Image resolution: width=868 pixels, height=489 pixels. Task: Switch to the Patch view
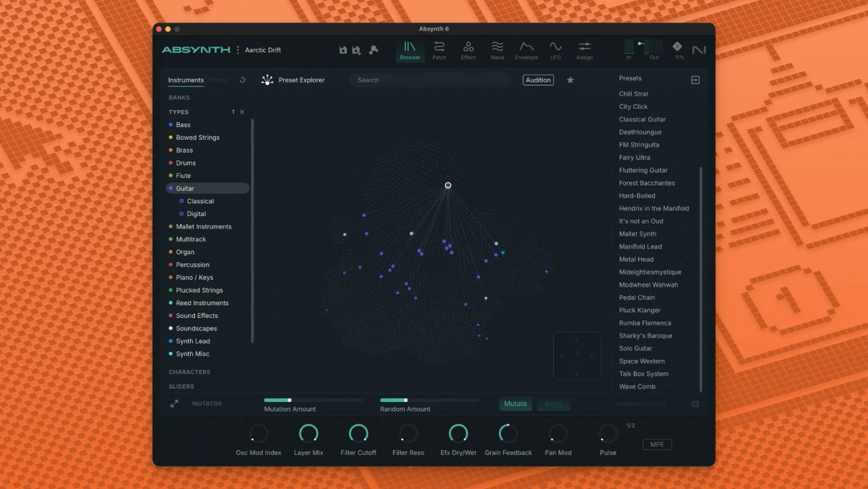tap(439, 50)
